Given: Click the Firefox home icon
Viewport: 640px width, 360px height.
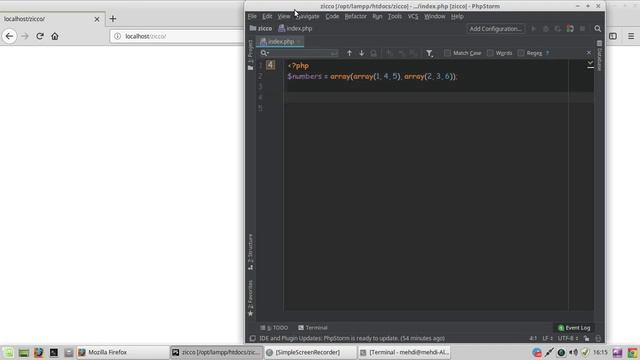Looking at the screenshot, I should pos(55,36).
